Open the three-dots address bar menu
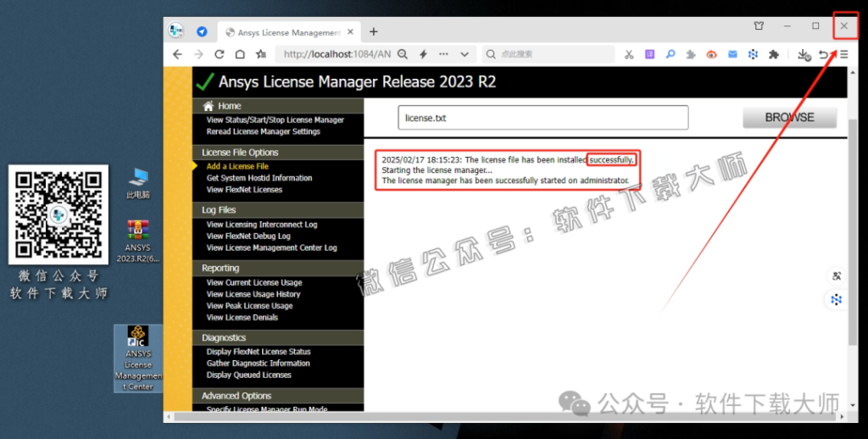The image size is (868, 439). pyautogui.click(x=443, y=54)
